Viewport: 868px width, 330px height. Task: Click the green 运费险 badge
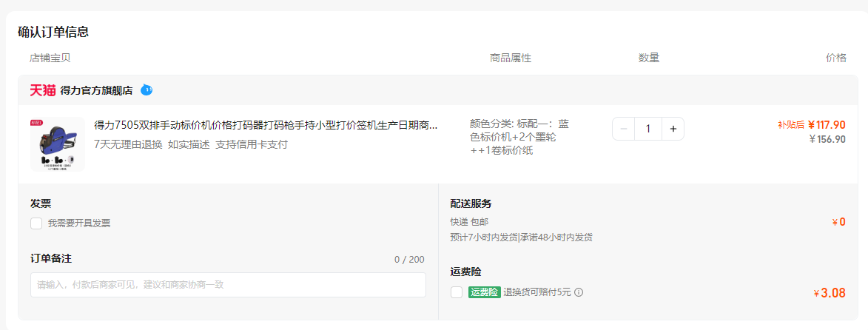(485, 292)
